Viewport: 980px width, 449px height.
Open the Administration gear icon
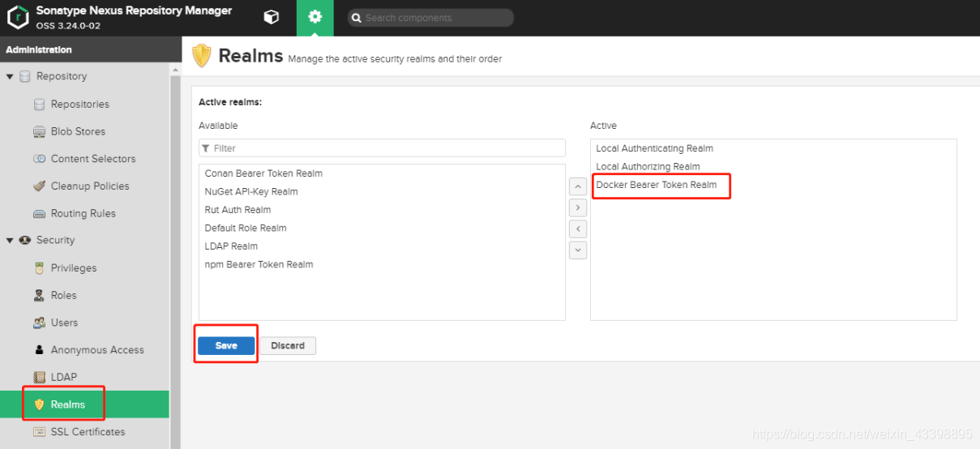pyautogui.click(x=315, y=17)
